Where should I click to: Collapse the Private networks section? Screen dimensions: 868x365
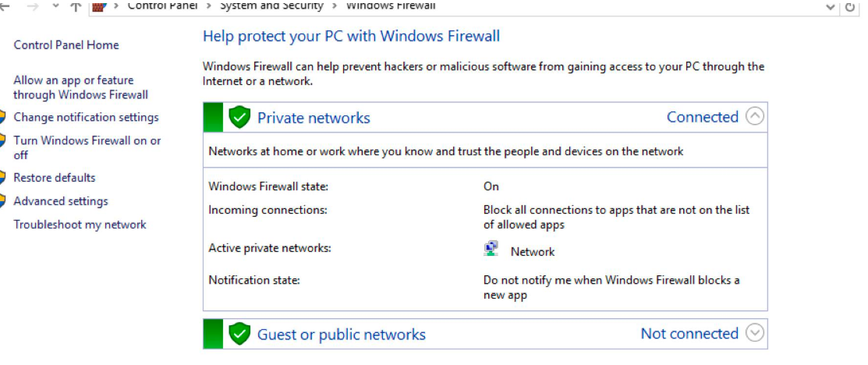click(x=754, y=117)
